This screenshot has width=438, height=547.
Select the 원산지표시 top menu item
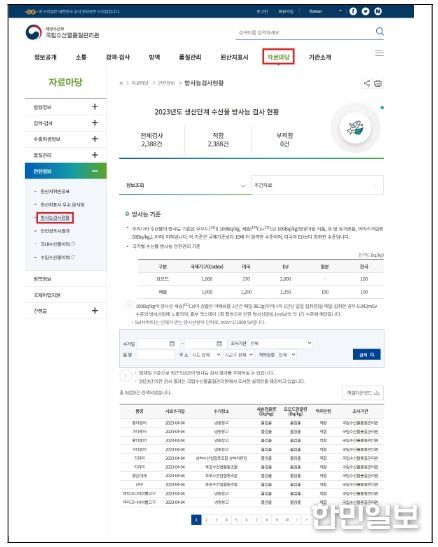click(234, 57)
